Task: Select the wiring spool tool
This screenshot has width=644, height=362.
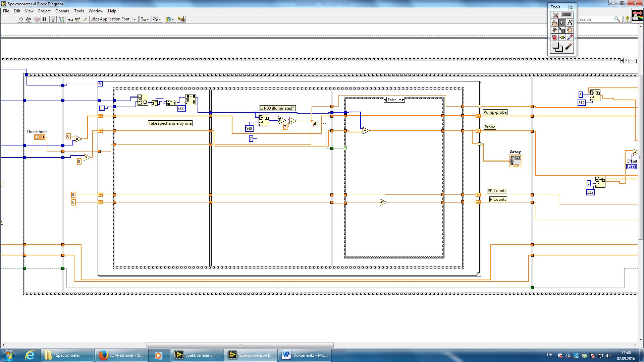Action: pyautogui.click(x=554, y=30)
